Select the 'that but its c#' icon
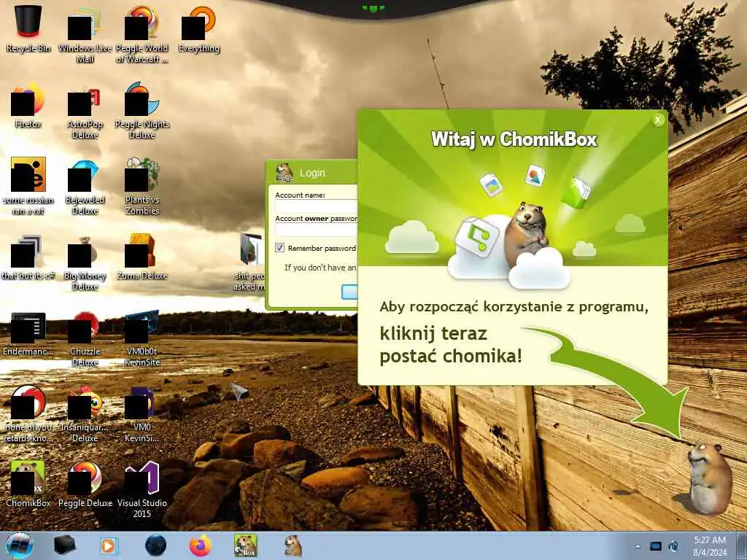The image size is (747, 560). (x=28, y=257)
